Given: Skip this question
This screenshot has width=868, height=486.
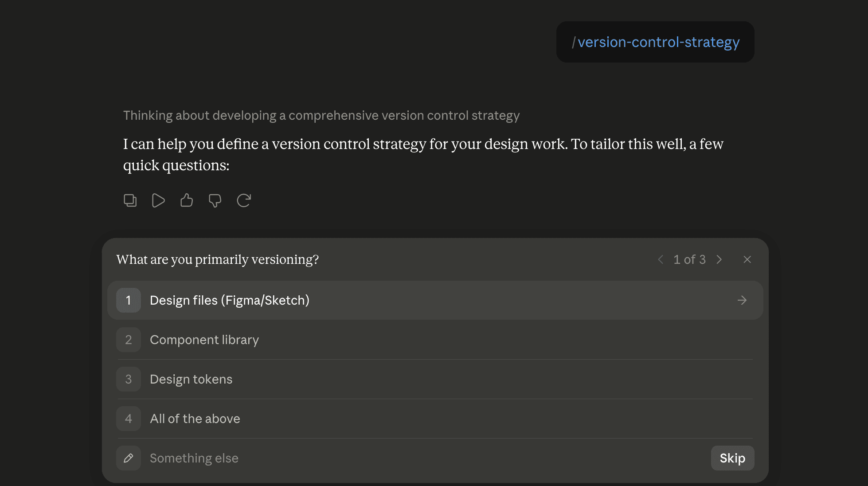Looking at the screenshot, I should coord(732,458).
